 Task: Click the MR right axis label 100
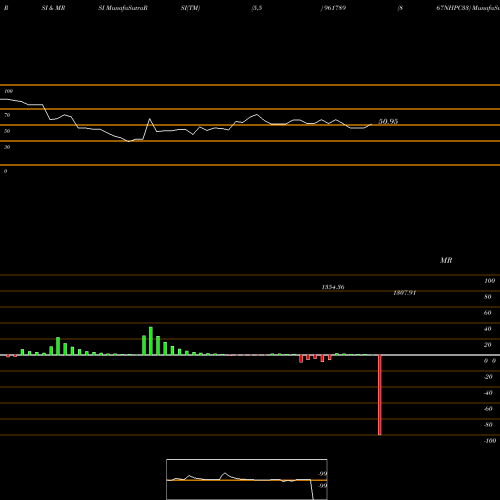(x=490, y=281)
